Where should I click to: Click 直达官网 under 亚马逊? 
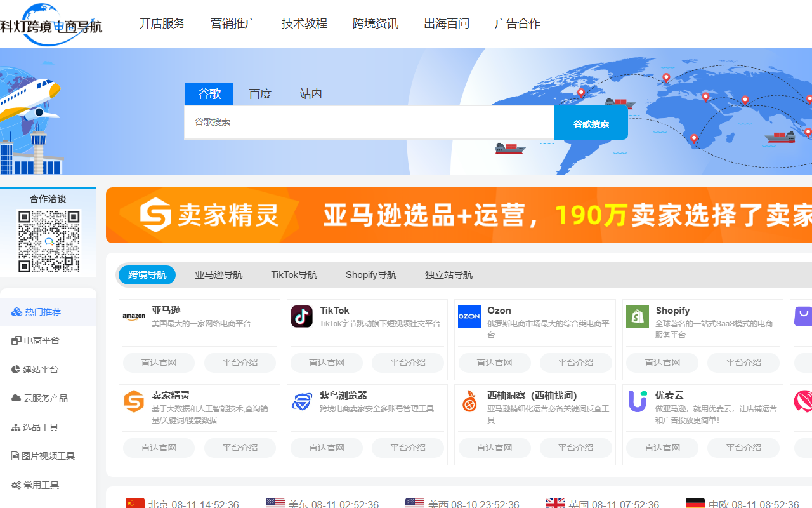point(159,363)
